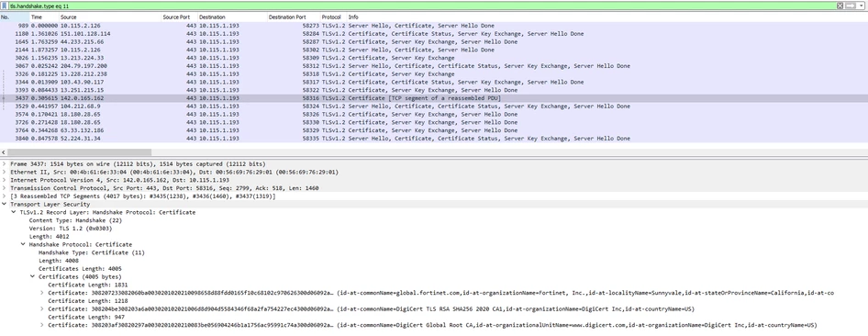Select packet 3067 from 204.79.197.200

tap(433, 66)
